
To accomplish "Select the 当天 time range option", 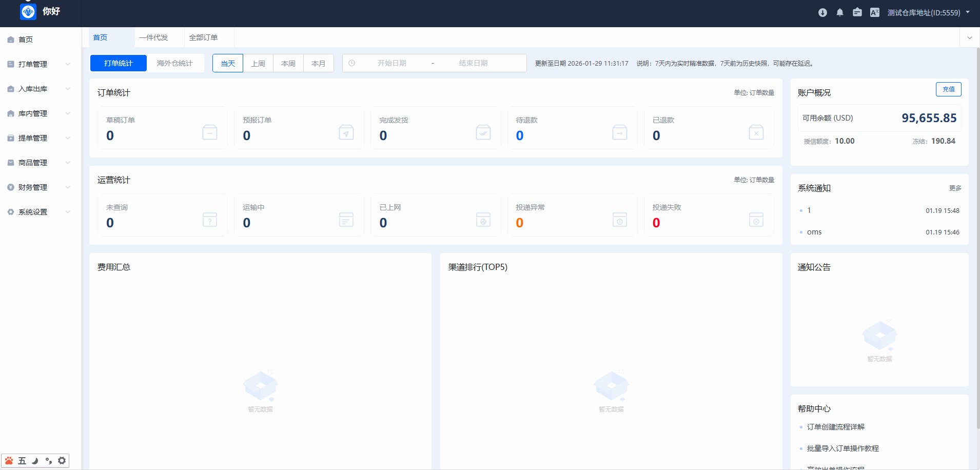I will pyautogui.click(x=228, y=64).
